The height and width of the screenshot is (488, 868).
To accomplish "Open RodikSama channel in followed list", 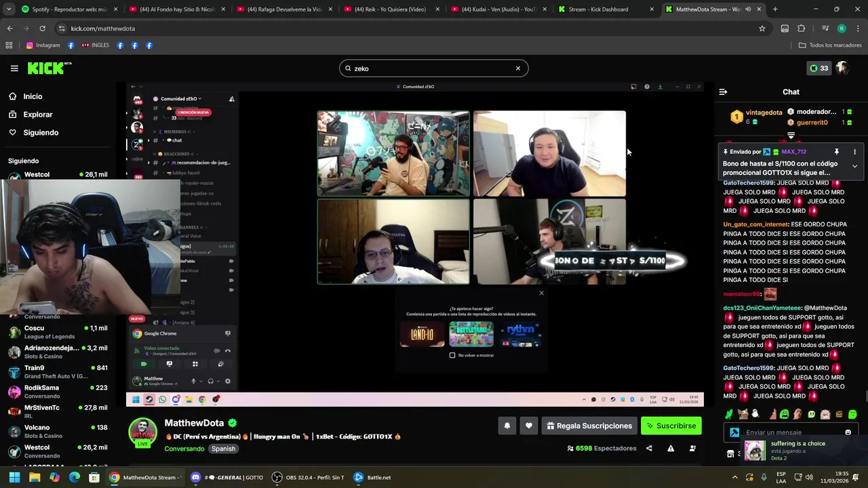I will [x=58, y=392].
